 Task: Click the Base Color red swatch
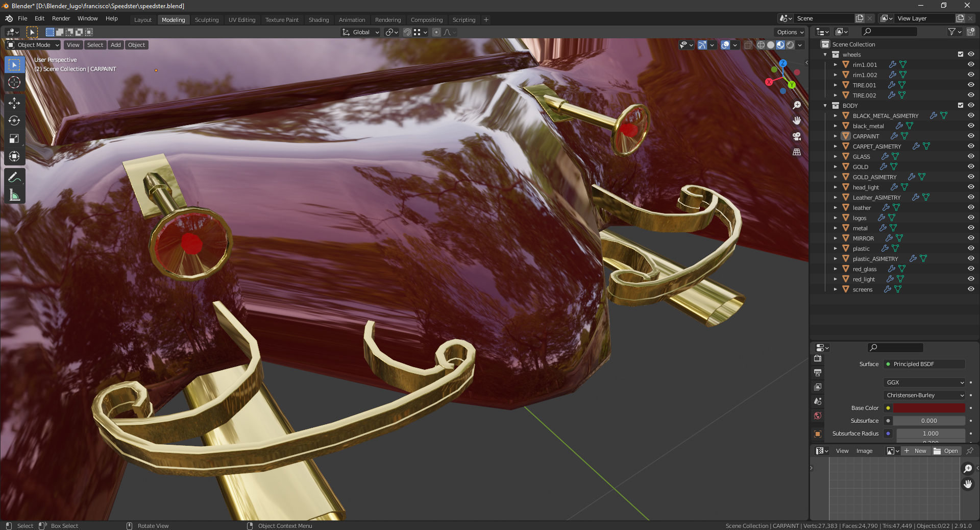[929, 408]
